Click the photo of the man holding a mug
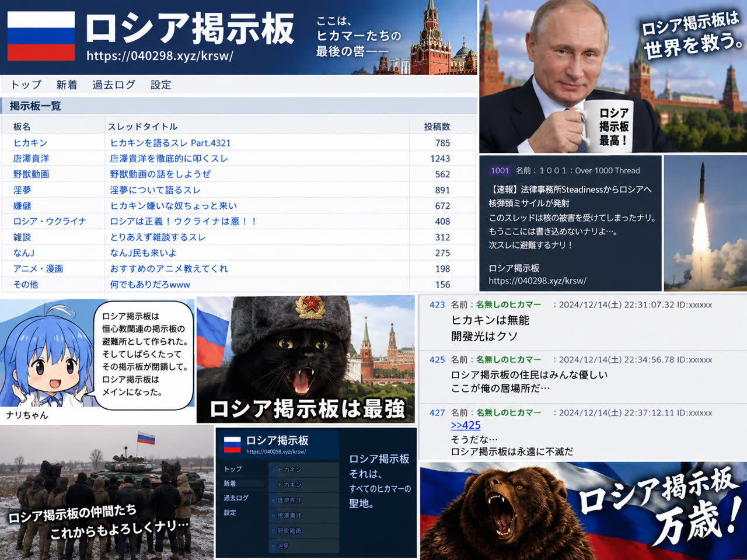 pos(613,76)
